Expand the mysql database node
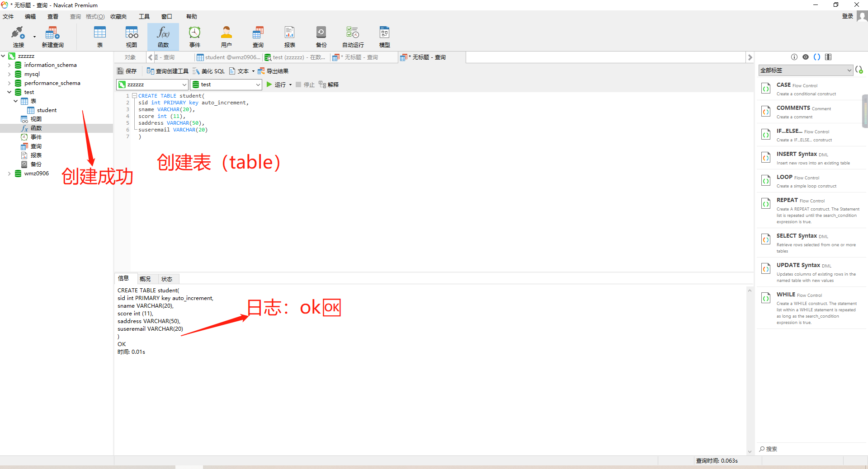The image size is (868, 469). 9,74
